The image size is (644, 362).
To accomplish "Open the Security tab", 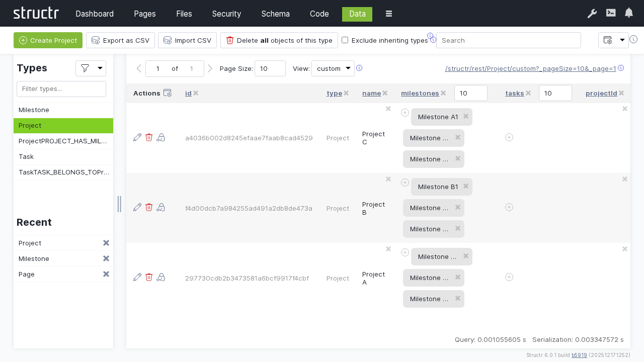I will (226, 14).
